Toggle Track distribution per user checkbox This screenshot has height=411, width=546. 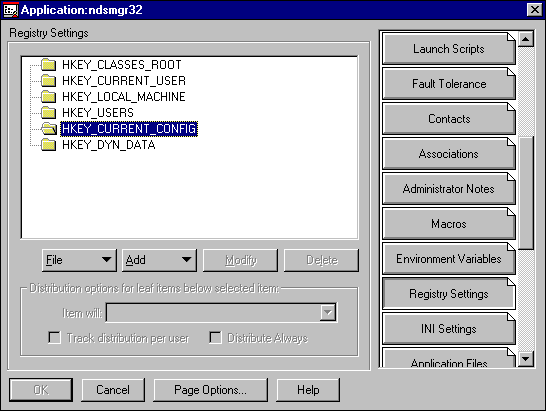pos(55,338)
